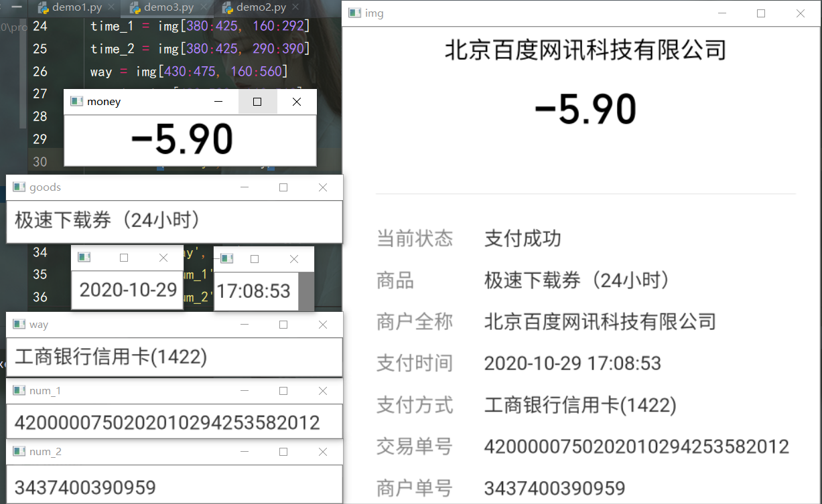The height and width of the screenshot is (504, 822).
Task: Click the goods window title icon
Action: 19,187
